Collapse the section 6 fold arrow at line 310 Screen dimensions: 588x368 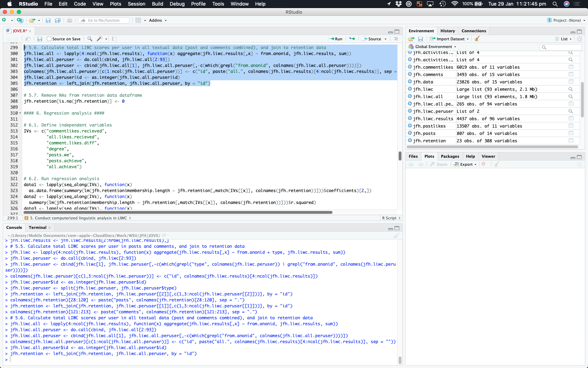coord(20,113)
